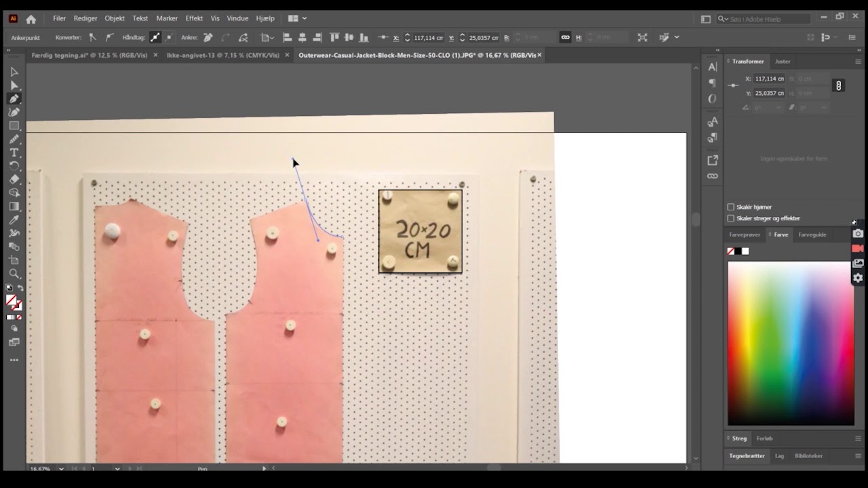Select the Pen tool in left toolbar

pos(14,99)
